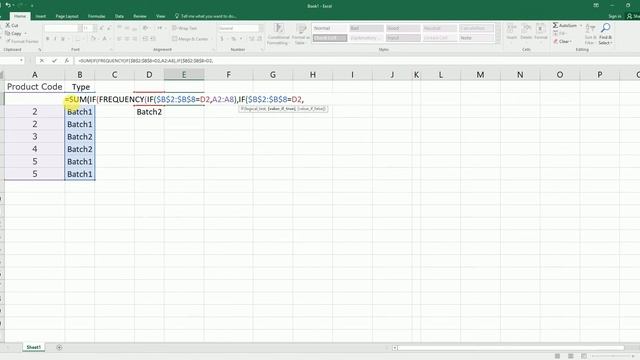Click the Sign in button
Image resolution: width=640 pixels, height=360 pixels.
pyautogui.click(x=615, y=16)
